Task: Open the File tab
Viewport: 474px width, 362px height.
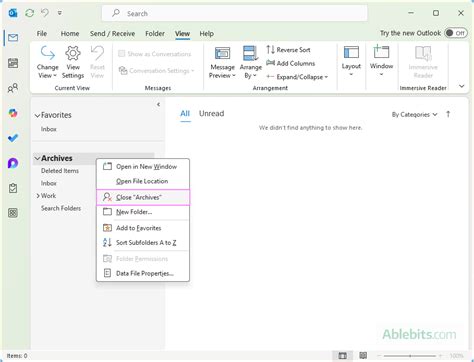Action: tap(42, 34)
